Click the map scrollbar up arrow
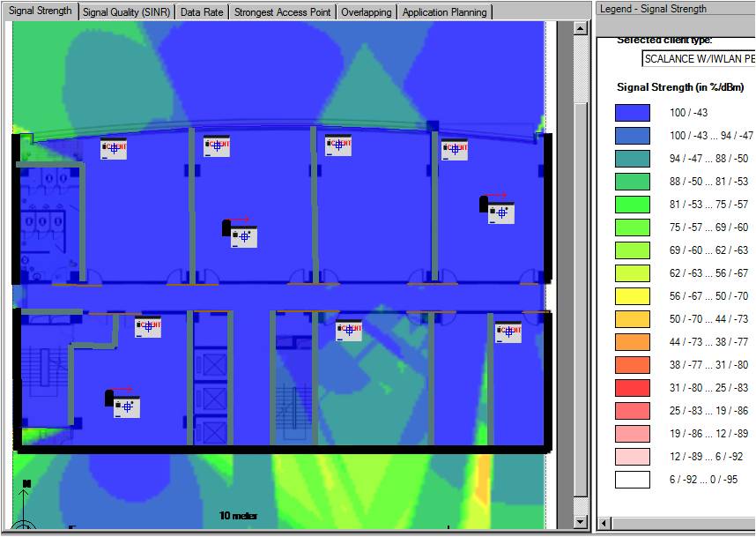 [x=581, y=28]
